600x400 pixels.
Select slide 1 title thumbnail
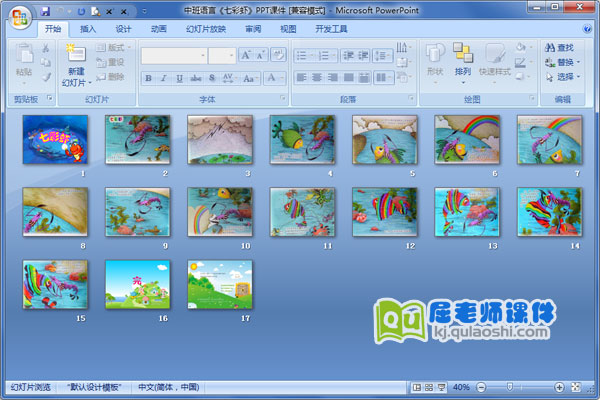pos(55,139)
